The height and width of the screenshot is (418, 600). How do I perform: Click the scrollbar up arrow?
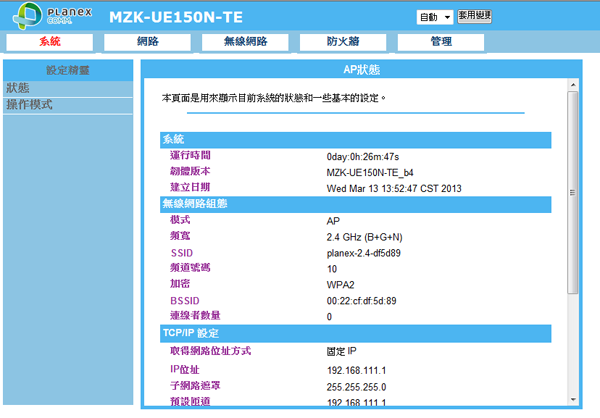point(573,85)
